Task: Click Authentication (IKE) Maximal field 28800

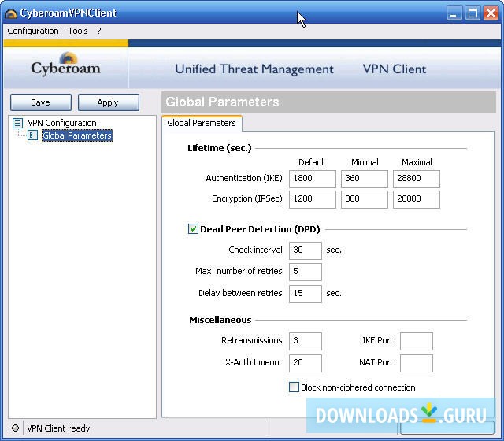Action: click(x=417, y=179)
